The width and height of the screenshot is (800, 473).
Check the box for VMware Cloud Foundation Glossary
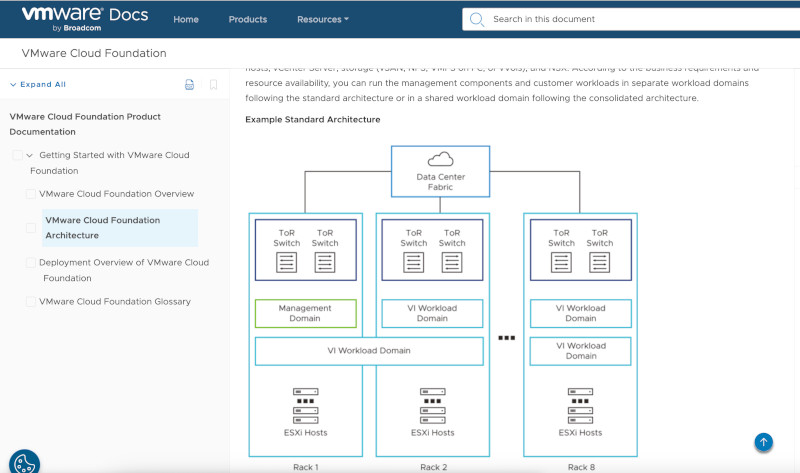coord(31,302)
